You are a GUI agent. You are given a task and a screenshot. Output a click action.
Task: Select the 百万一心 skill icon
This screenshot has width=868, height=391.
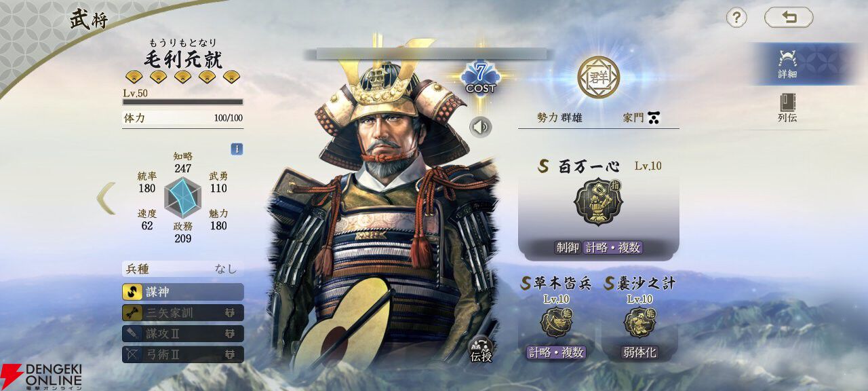coord(597,202)
